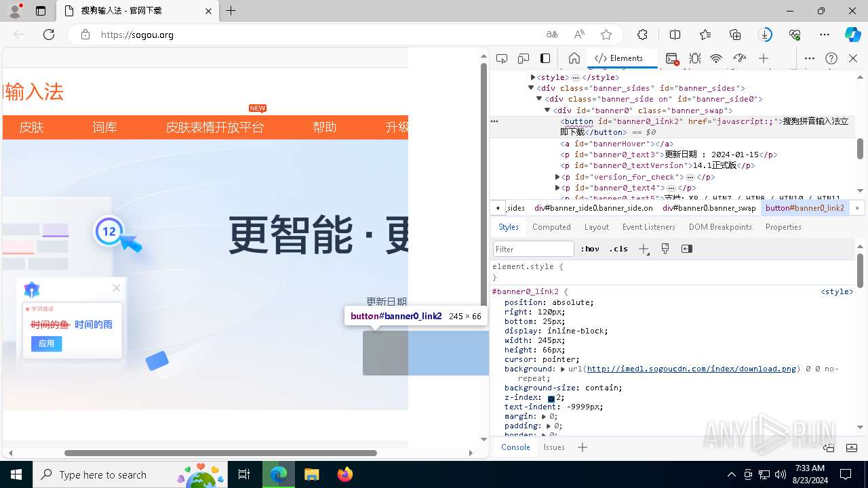The image size is (868, 488).
Task: Open the Copilot icon in Edge
Action: coord(852,35)
